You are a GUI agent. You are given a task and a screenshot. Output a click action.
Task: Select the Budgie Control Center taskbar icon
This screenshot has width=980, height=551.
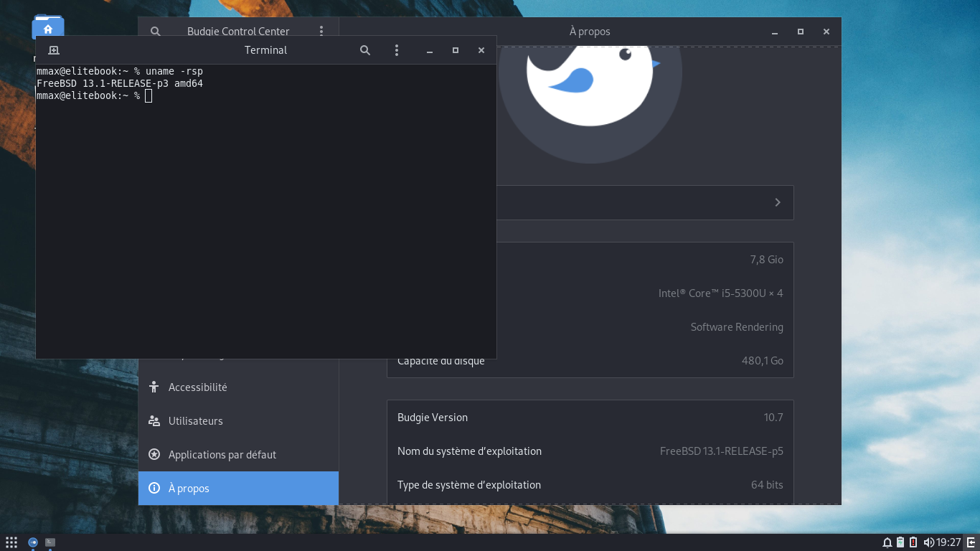[33, 542]
